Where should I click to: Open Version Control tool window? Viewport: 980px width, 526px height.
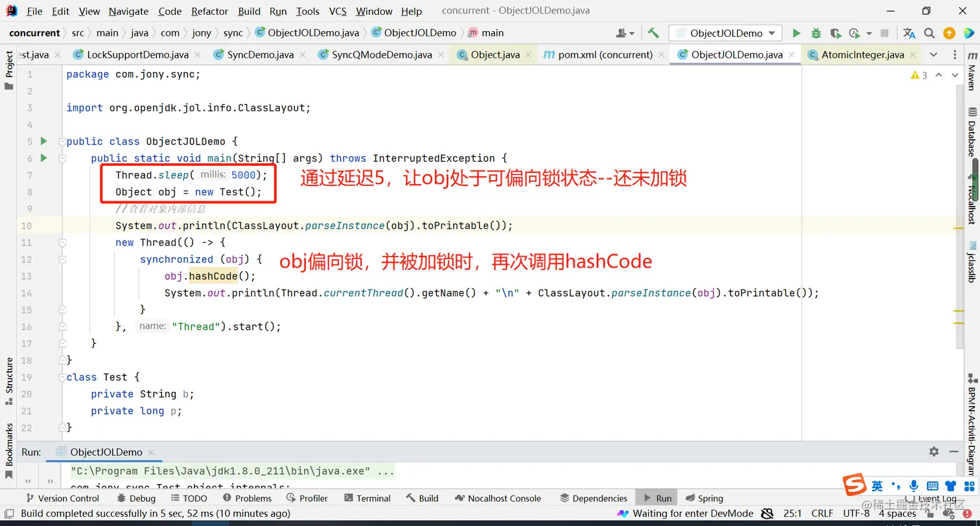[62, 498]
